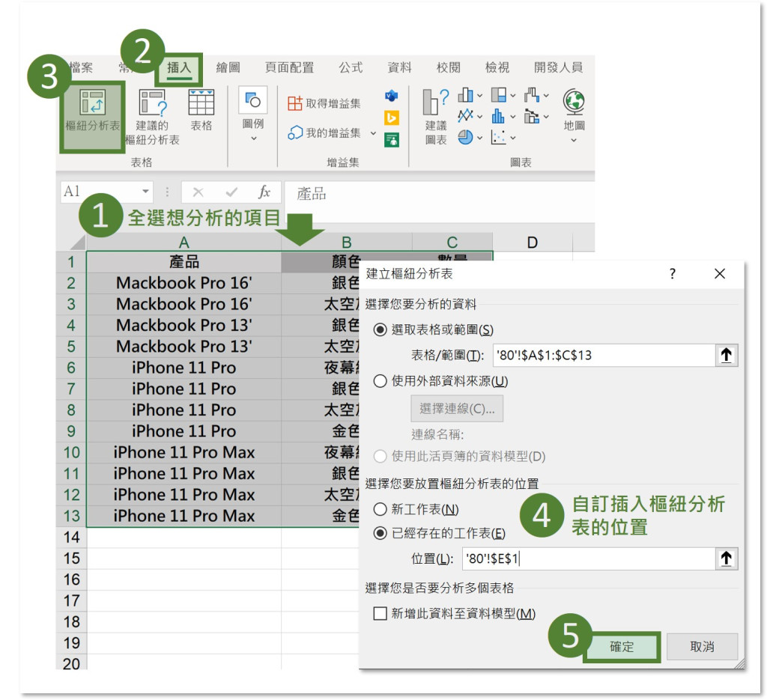This screenshot has height=700, width=767.
Task: Open combo chart dropdown arrow
Action: point(546,117)
